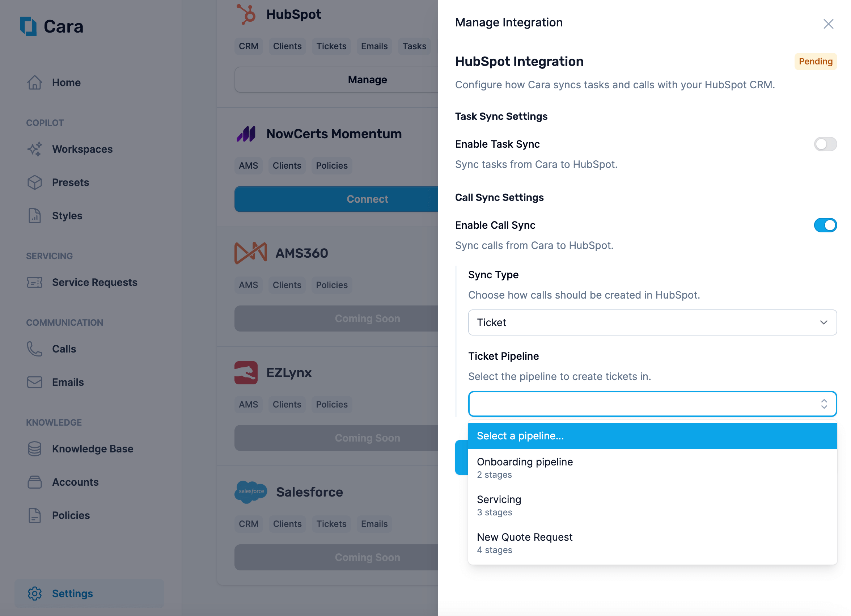Viewport: 851px width, 616px height.
Task: Click the Presets cube icon
Action: pos(34,182)
